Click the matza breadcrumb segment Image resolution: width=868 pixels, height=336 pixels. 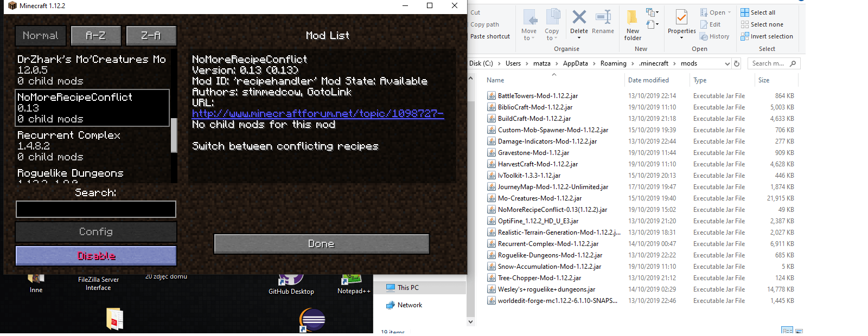pos(541,63)
